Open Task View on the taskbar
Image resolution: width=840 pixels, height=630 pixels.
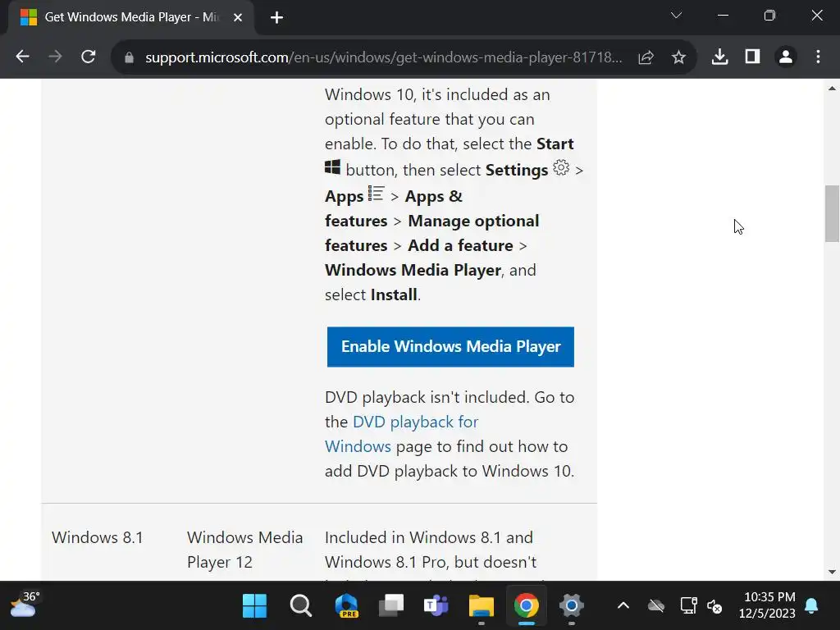click(x=391, y=605)
